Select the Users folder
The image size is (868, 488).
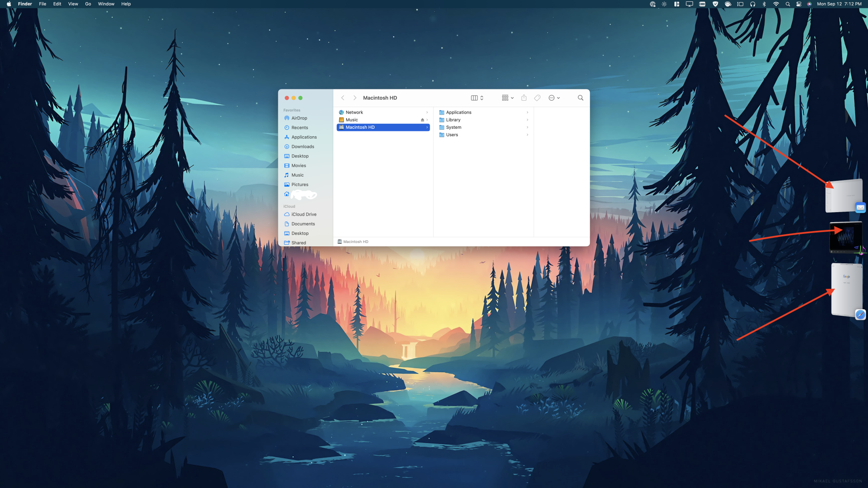452,135
